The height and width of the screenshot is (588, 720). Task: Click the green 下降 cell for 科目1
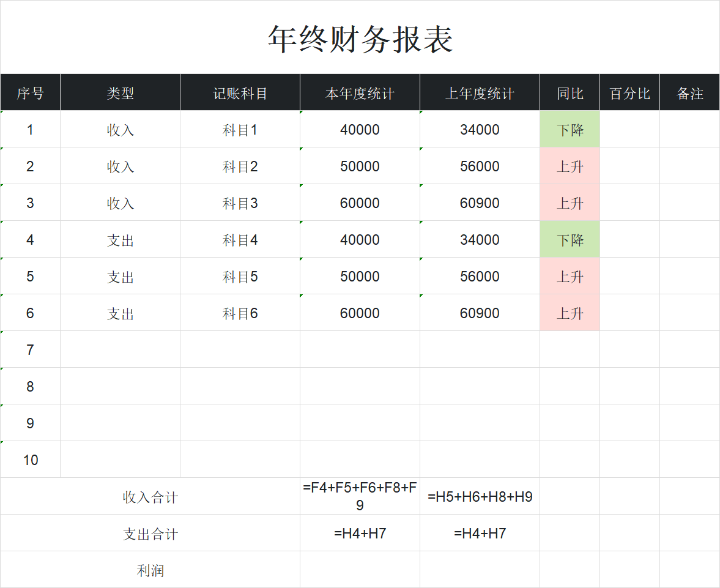[569, 129]
